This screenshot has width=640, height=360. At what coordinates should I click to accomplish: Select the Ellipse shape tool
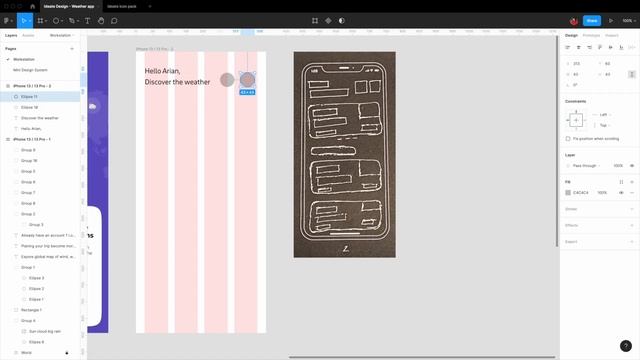click(x=58, y=20)
